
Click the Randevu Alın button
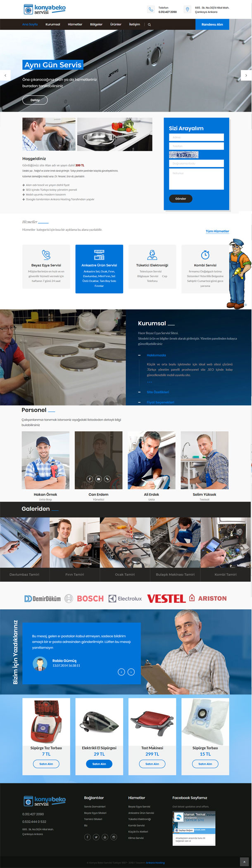point(212,24)
